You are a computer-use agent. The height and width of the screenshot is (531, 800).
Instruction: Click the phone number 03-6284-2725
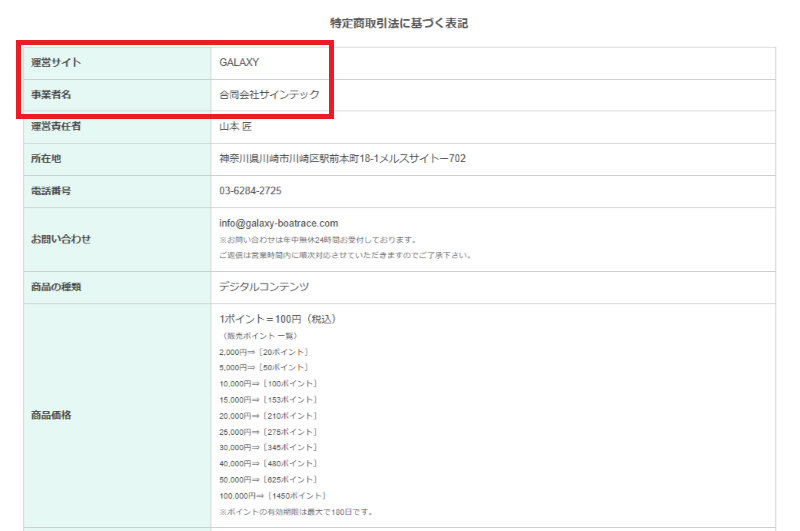click(x=250, y=191)
